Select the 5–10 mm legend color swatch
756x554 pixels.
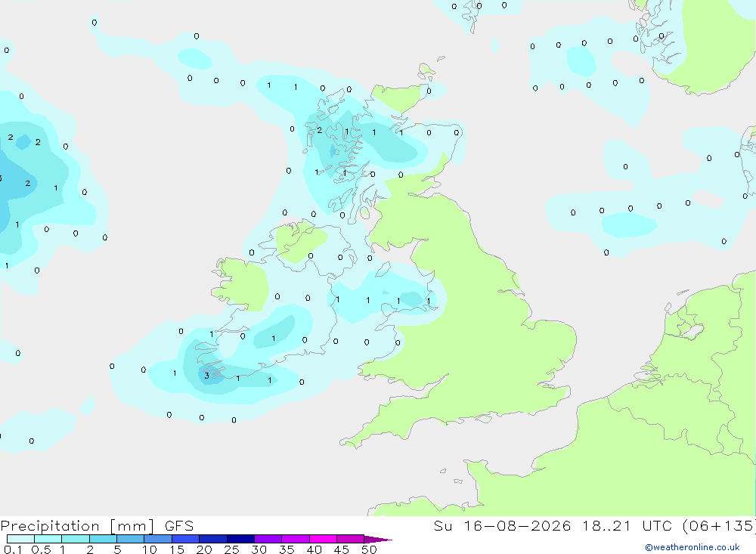tap(130, 539)
